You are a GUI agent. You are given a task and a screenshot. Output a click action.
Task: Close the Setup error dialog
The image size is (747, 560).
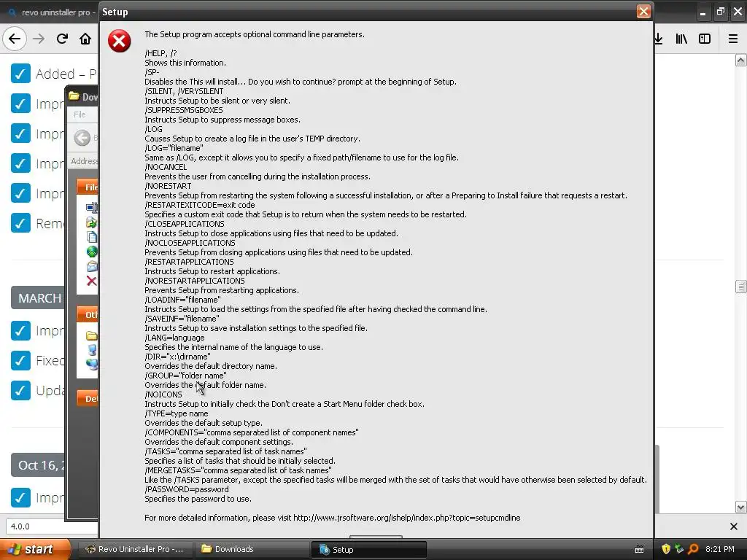pyautogui.click(x=643, y=12)
